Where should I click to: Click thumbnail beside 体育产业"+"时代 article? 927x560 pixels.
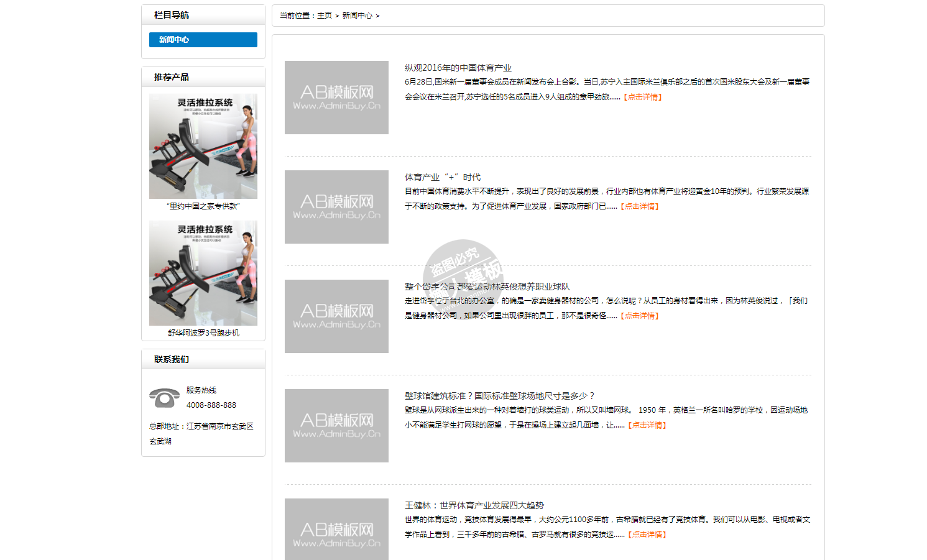click(336, 207)
